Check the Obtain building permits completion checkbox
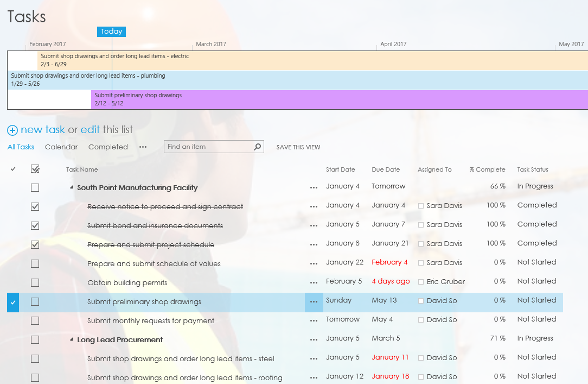Viewport: 588px width, 384px height. [35, 283]
